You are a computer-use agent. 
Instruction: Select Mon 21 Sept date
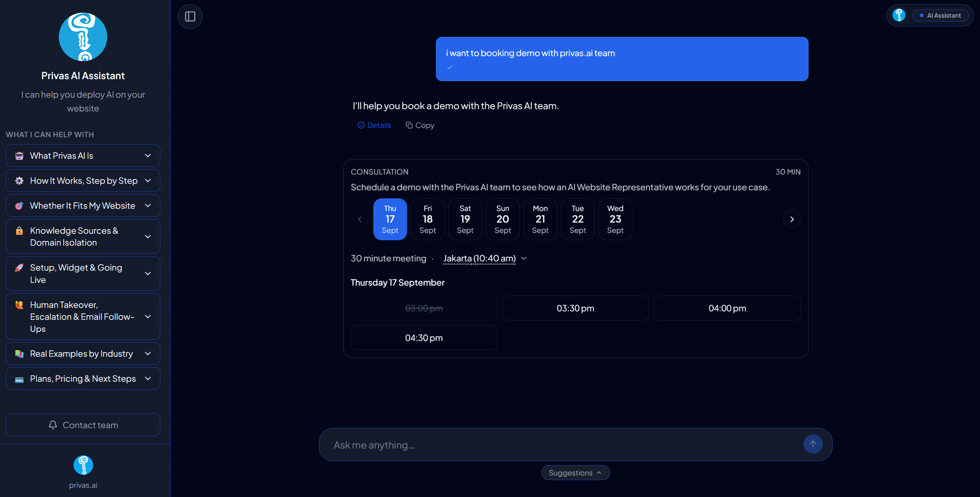point(540,219)
